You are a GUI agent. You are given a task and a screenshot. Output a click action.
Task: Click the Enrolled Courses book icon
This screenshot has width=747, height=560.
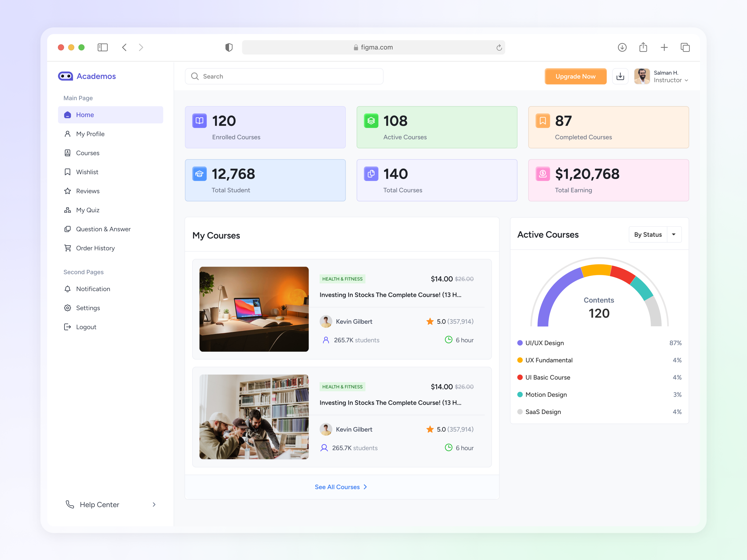pyautogui.click(x=200, y=121)
